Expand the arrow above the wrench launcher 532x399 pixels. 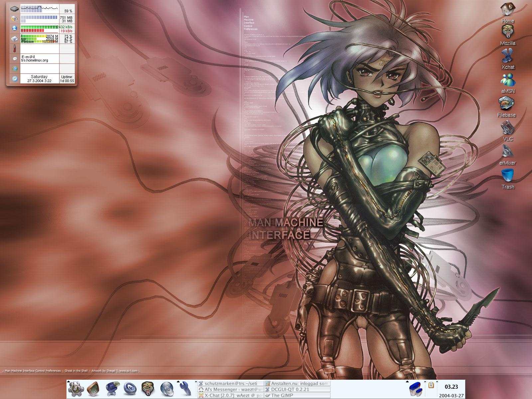pyautogui.click(x=178, y=381)
